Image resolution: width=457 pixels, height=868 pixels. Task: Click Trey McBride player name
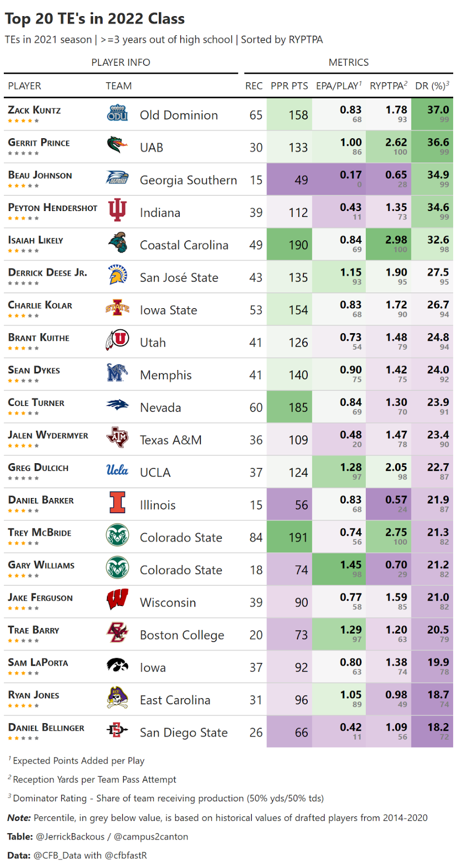40,533
